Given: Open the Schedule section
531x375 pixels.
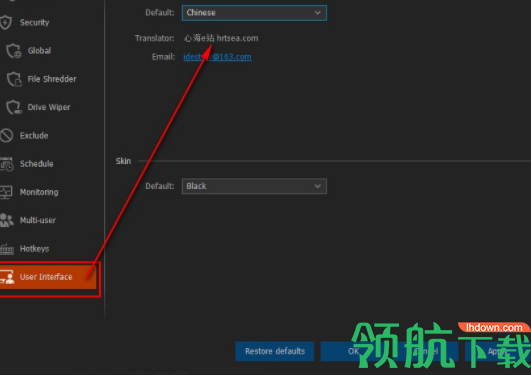Looking at the screenshot, I should tap(36, 164).
